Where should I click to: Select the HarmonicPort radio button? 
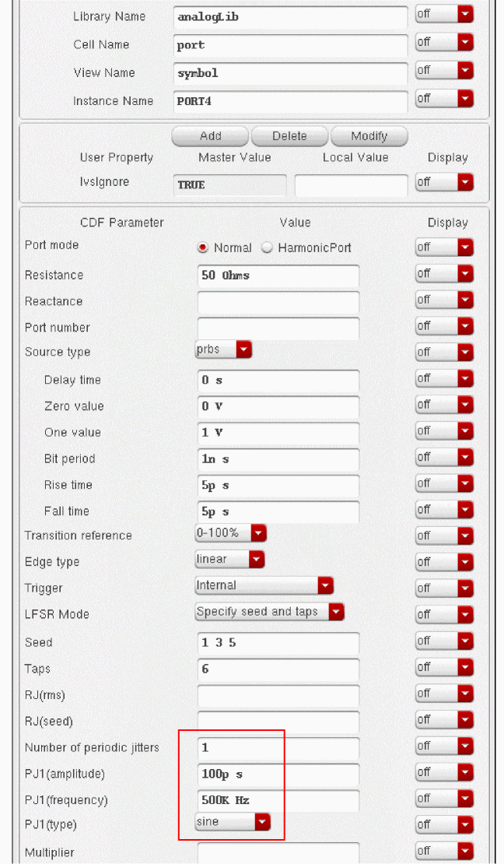(268, 248)
